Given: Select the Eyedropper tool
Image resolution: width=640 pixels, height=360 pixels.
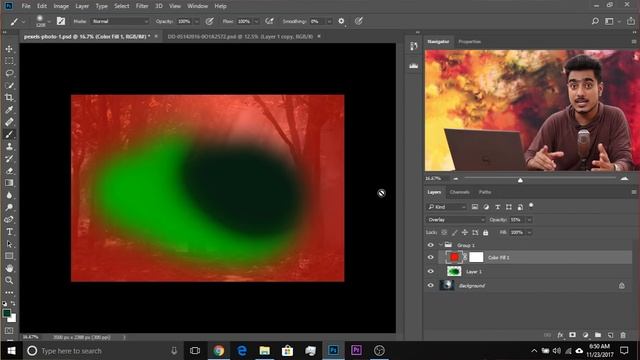Looking at the screenshot, I should point(9,110).
